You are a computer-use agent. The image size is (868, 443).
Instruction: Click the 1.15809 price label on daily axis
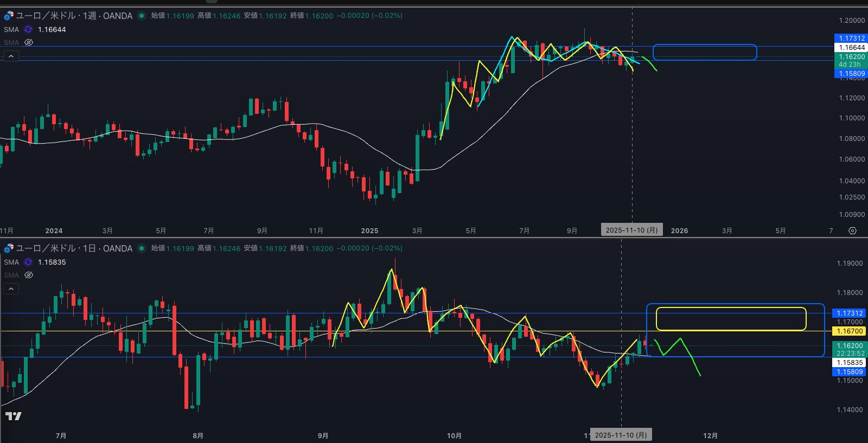pyautogui.click(x=850, y=372)
